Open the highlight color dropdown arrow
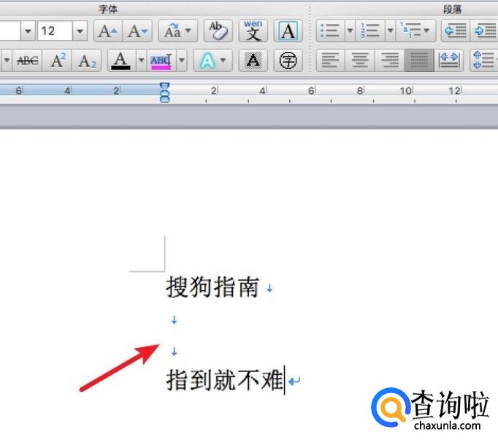This screenshot has width=498, height=448. 181,60
